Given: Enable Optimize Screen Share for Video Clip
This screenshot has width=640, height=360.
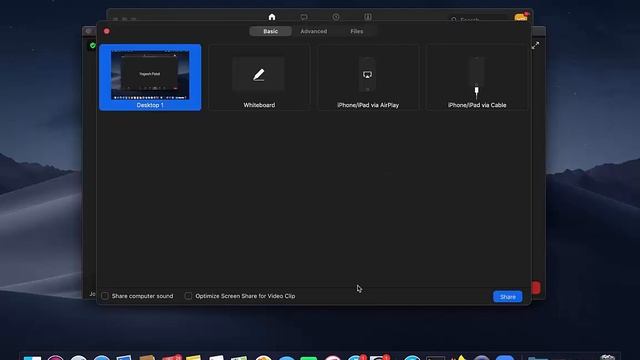Looking at the screenshot, I should pos(188,296).
